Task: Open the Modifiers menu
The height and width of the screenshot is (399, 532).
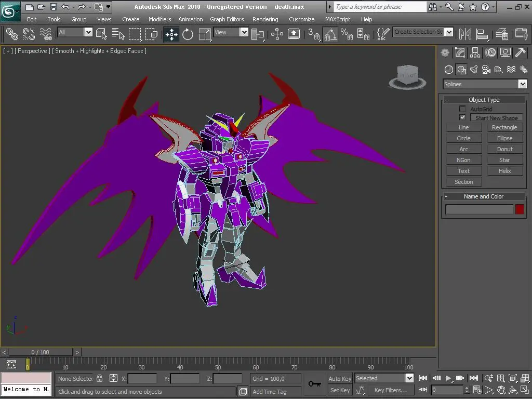Action: 159,19
